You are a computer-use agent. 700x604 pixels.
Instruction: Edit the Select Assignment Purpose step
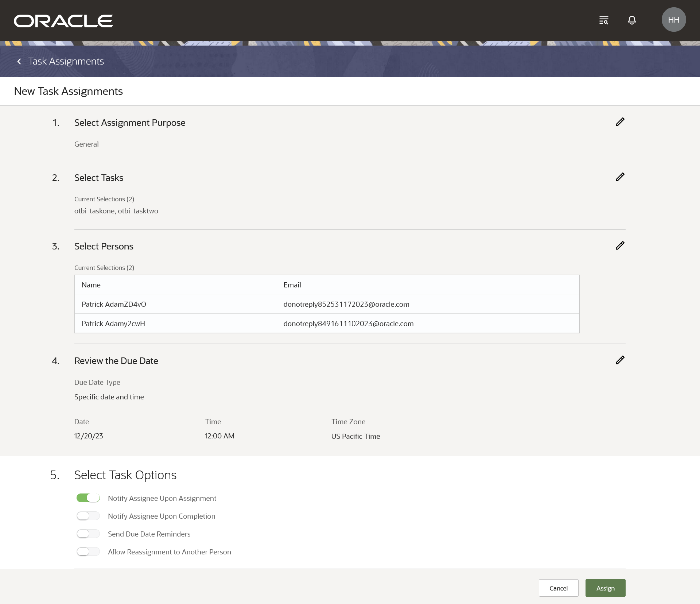620,122
